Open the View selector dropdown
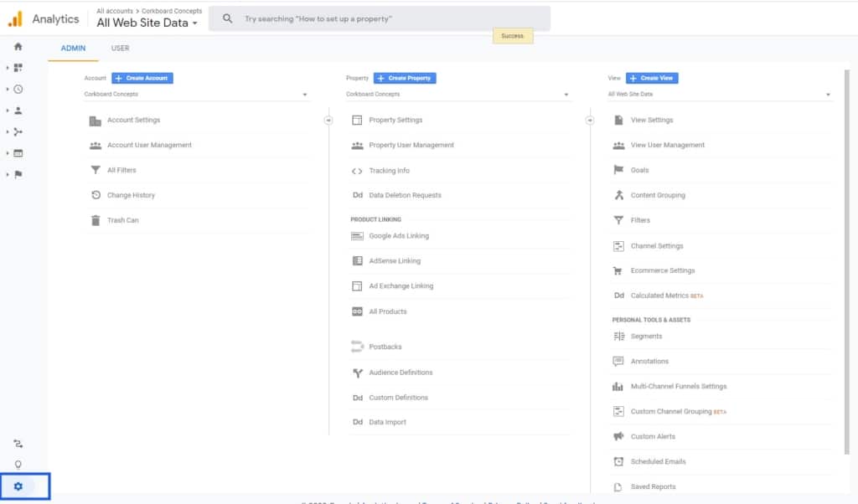Screen dimensions: 858x504 (719, 95)
